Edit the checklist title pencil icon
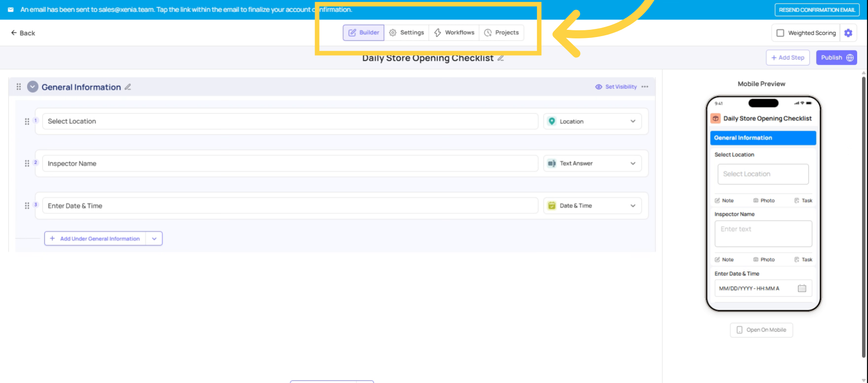Viewport: 868px width, 383px height. (500, 58)
